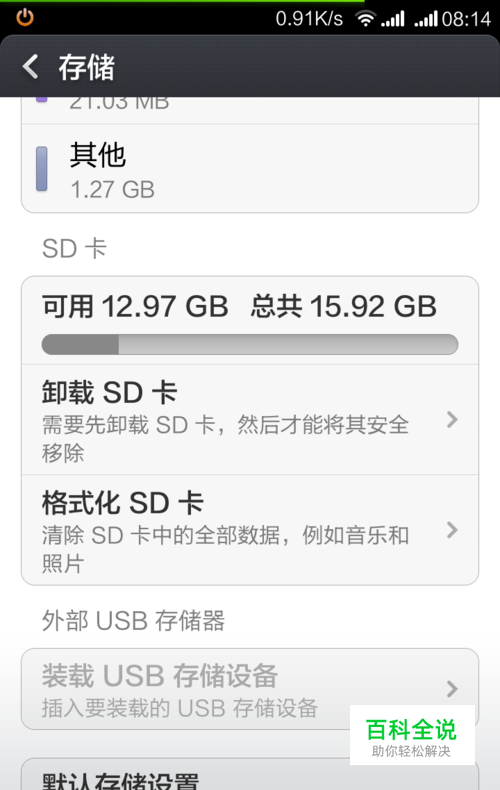Tap the second cellular signal bars icon
The height and width of the screenshot is (790, 500).
click(x=426, y=19)
